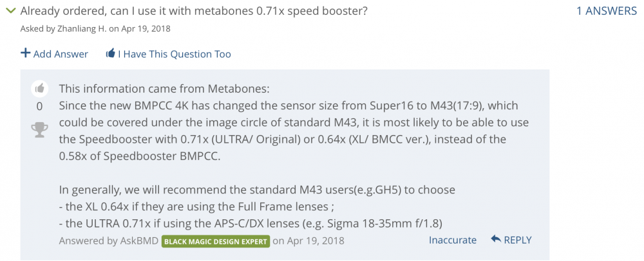Image resolution: width=644 pixels, height=261 pixels.
Task: Click the answer's date "on Apr 19, 2018"
Action: 308,240
